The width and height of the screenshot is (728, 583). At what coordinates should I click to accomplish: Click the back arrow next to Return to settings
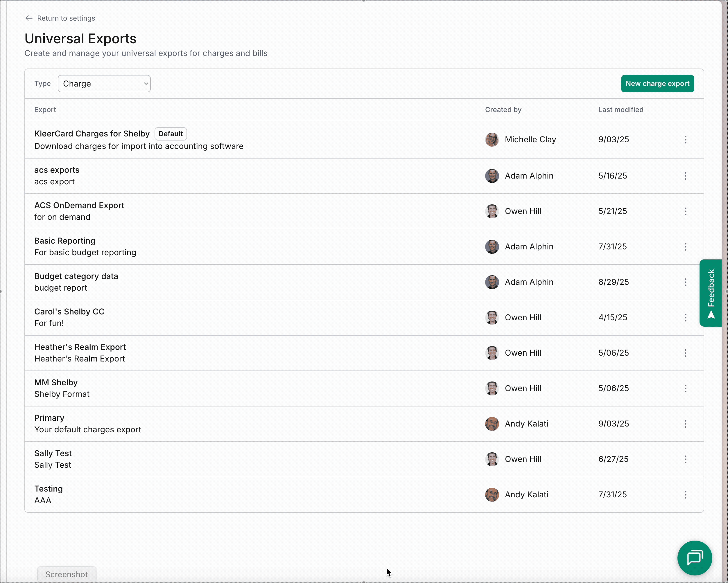29,18
